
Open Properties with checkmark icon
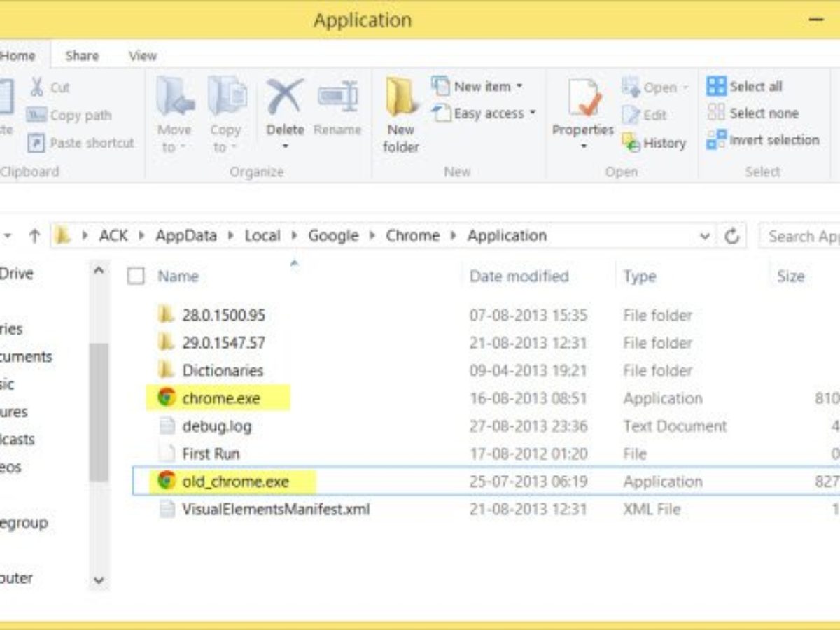(x=584, y=98)
